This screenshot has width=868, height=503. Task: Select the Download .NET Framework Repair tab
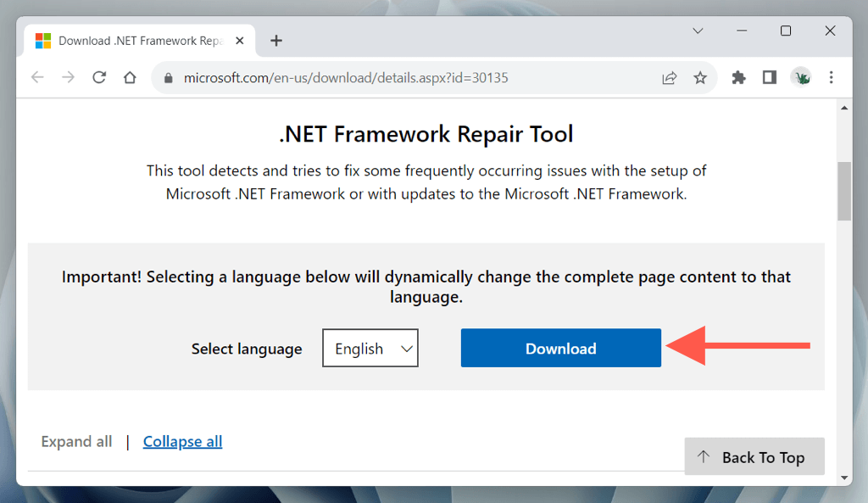(136, 41)
